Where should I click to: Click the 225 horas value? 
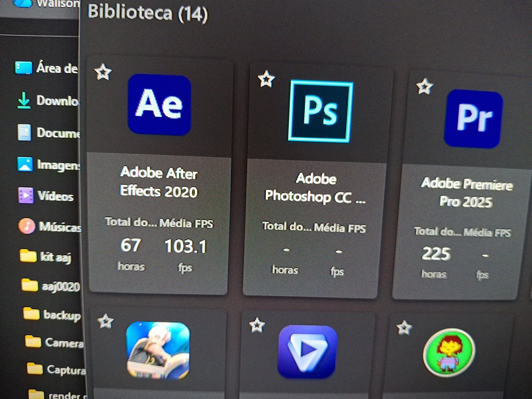click(x=436, y=254)
